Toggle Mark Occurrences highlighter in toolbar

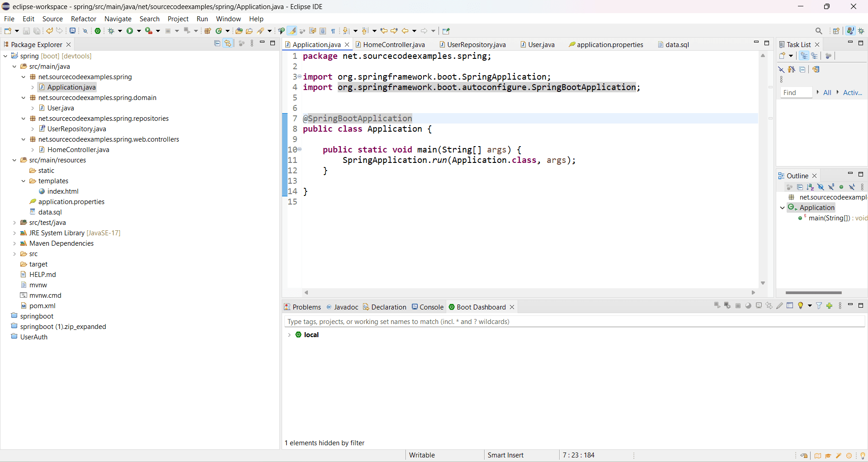coord(292,31)
